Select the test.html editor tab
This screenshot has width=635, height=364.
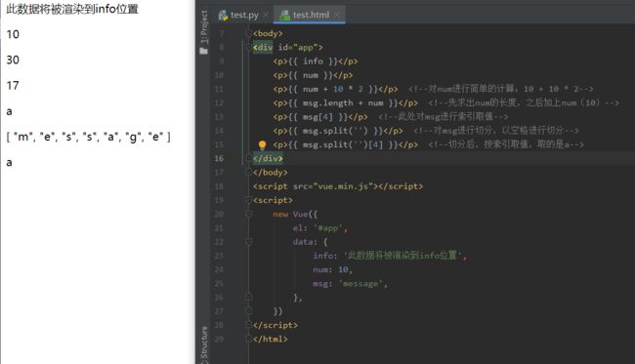point(311,15)
